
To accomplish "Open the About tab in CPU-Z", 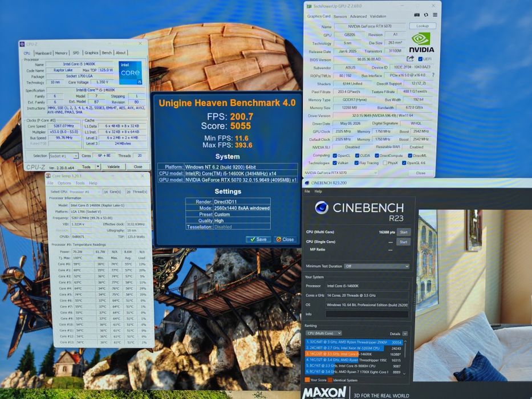I will point(120,52).
